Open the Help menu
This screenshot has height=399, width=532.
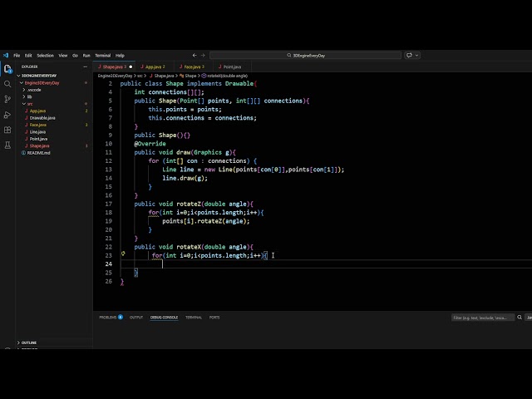[x=120, y=56]
